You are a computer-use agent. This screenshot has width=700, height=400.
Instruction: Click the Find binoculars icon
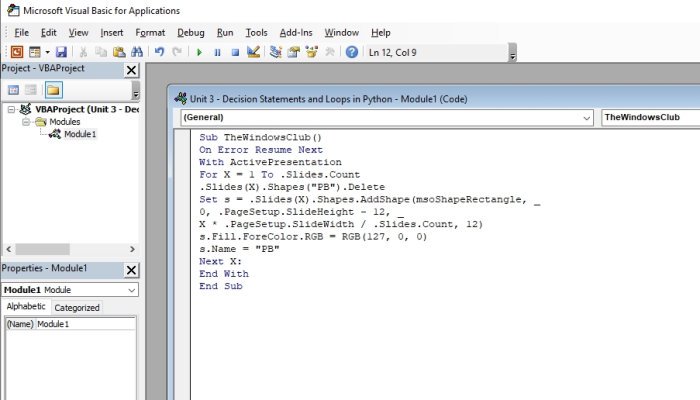coord(137,52)
